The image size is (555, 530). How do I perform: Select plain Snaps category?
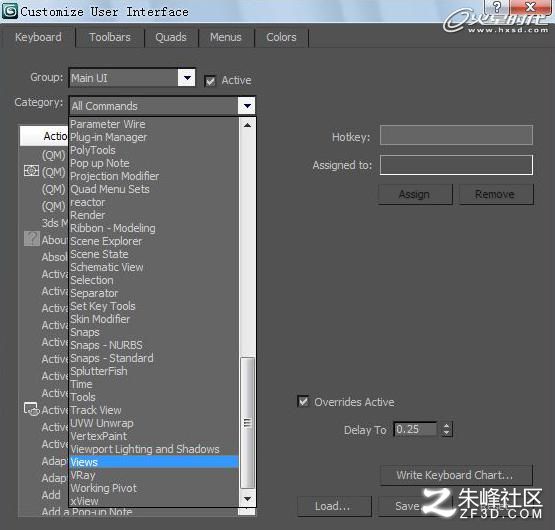[x=154, y=332]
